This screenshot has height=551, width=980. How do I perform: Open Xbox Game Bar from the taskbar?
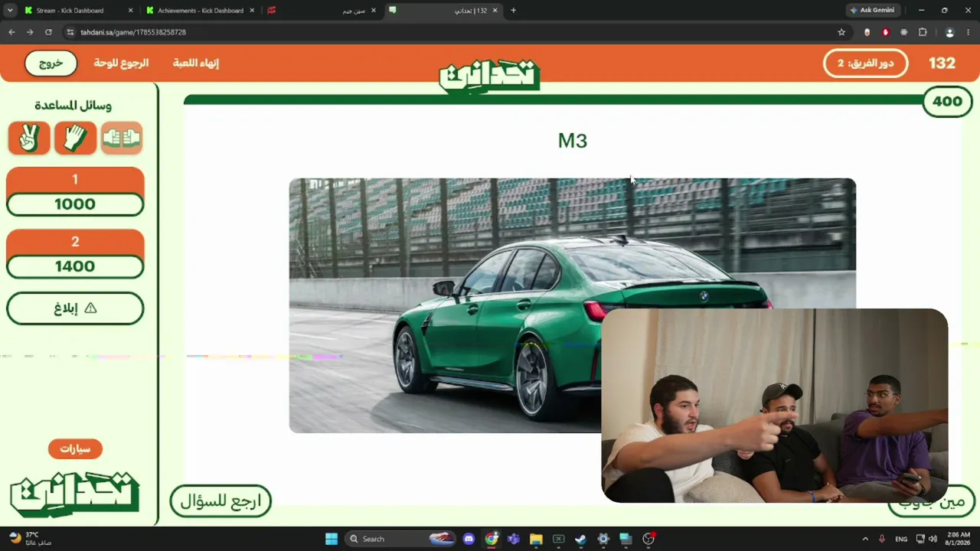558,539
